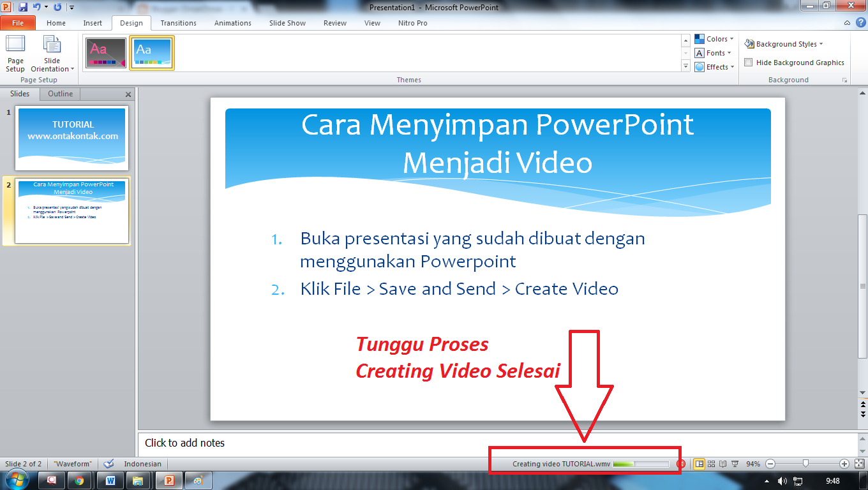Viewport: 868px width, 490px height.
Task: Open the Slide Orientation dropdown
Action: pyautogui.click(x=52, y=54)
